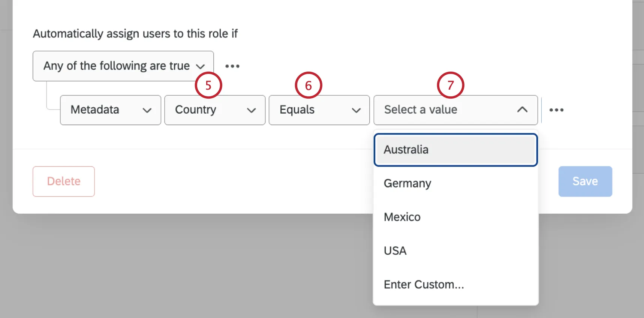Viewport: 644px width, 318px height.
Task: Click the Delete button
Action: pyautogui.click(x=63, y=181)
